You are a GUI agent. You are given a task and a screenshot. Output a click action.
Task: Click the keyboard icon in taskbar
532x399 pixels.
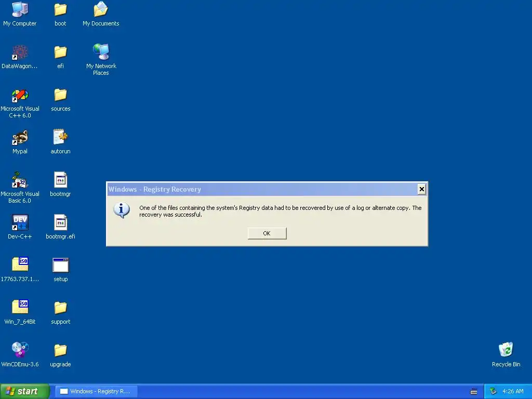pos(474,392)
